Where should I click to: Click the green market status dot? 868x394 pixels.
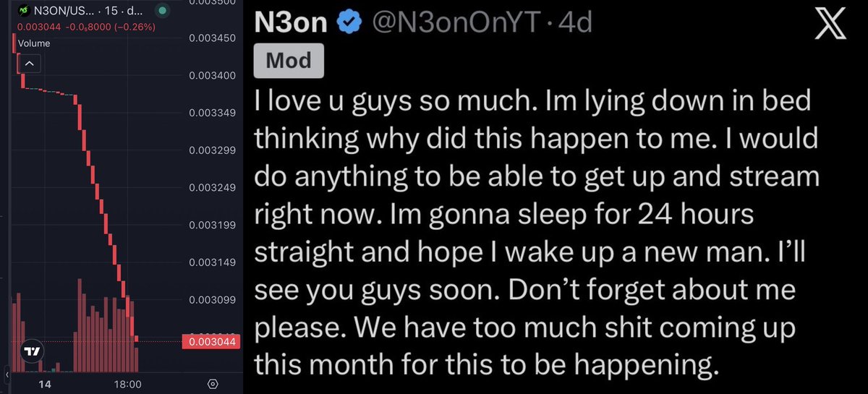click(x=164, y=12)
